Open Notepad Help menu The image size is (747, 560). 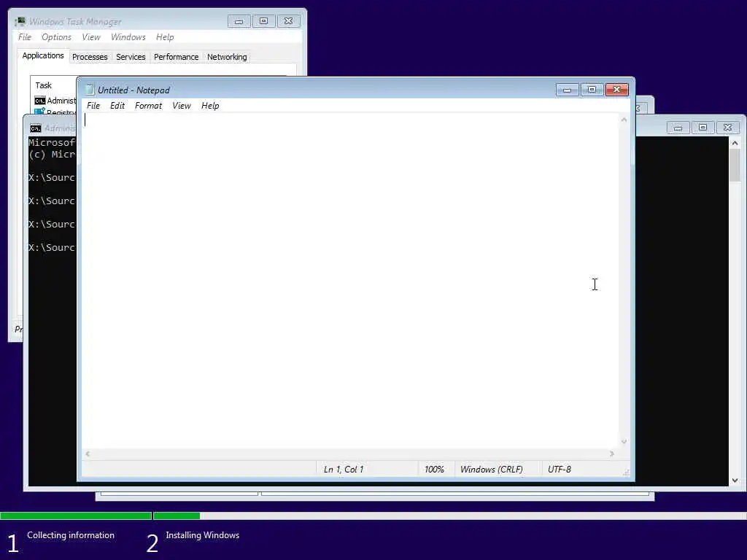click(210, 106)
